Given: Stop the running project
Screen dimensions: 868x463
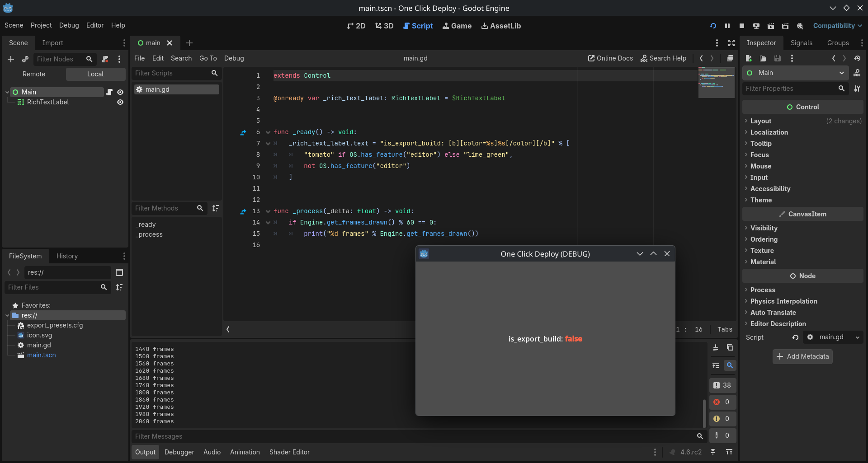Looking at the screenshot, I should (742, 26).
